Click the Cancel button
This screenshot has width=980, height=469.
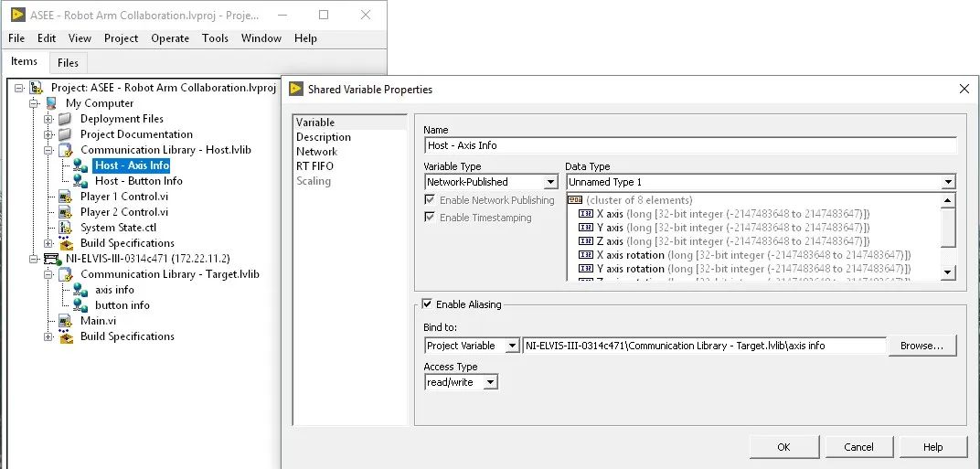(858, 447)
